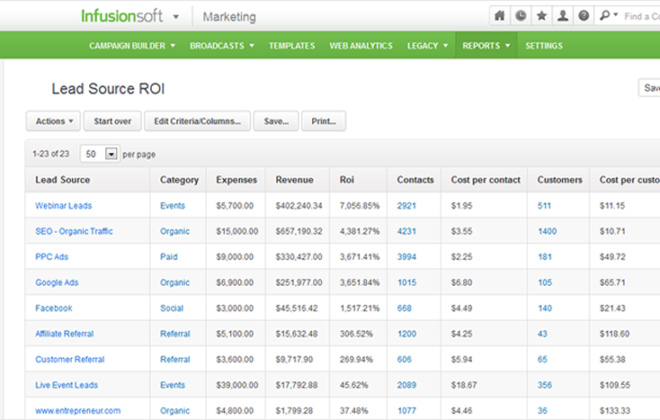Select the 7,056.85% Roi cell

pos(359,206)
